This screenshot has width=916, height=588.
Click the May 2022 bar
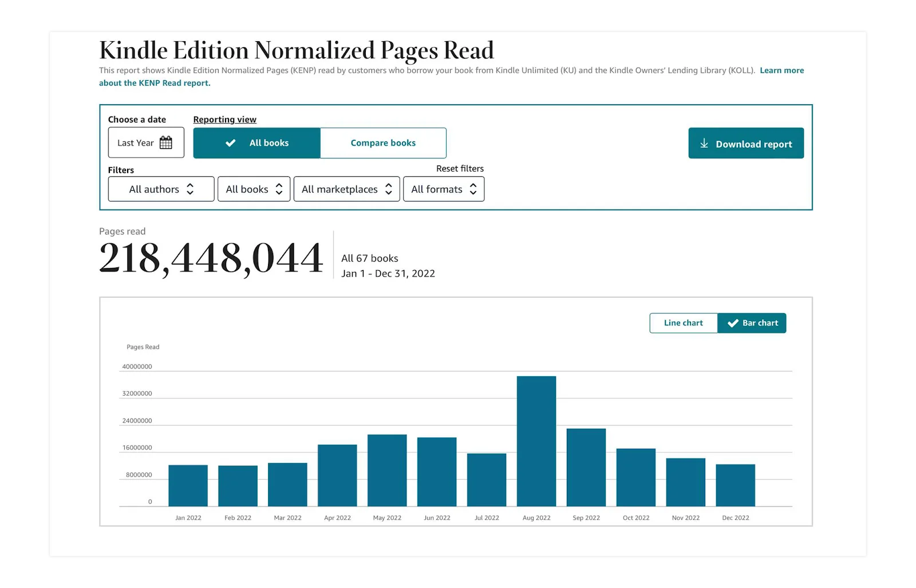pyautogui.click(x=387, y=471)
